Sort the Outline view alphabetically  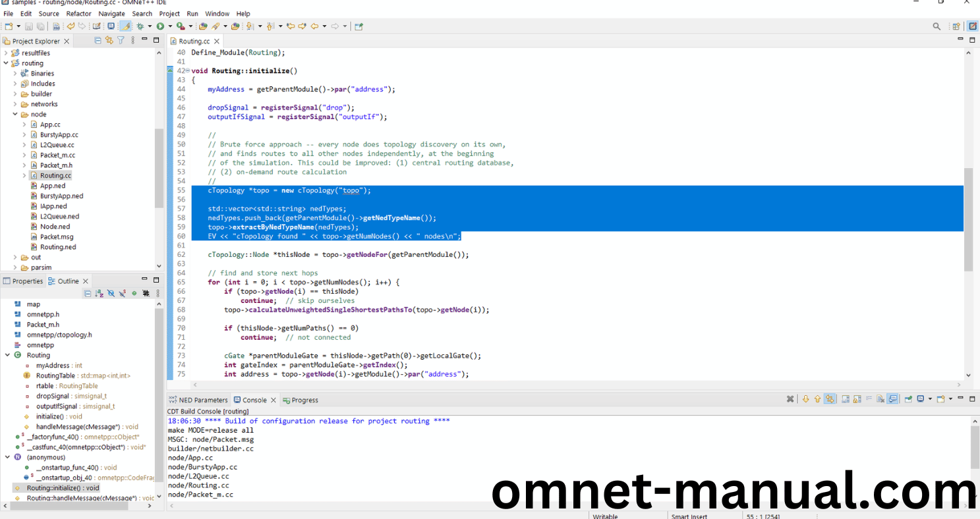(x=99, y=293)
